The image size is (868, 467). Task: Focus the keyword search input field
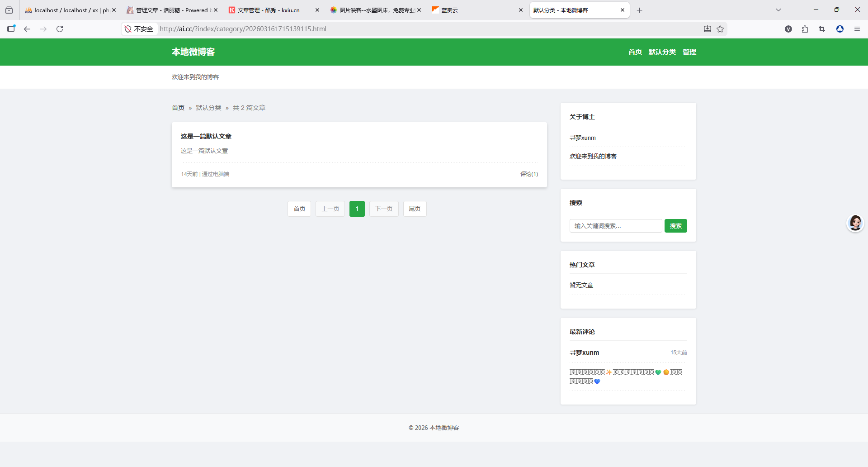pos(615,226)
